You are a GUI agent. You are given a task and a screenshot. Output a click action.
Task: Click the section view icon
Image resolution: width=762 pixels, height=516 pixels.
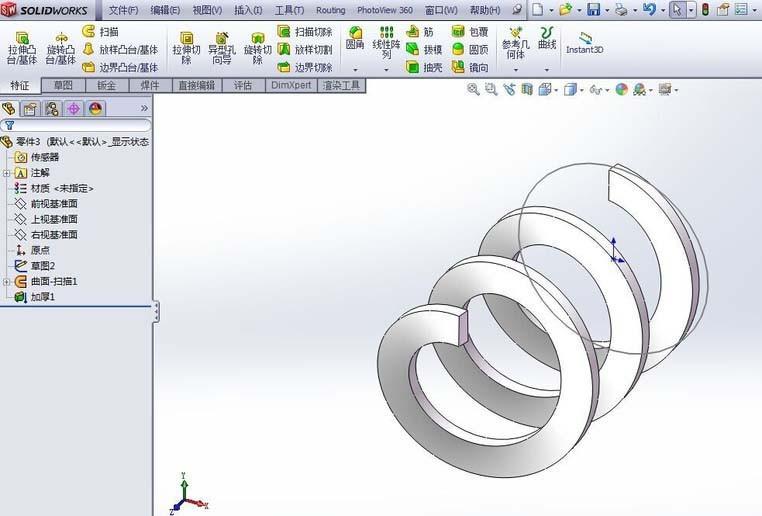[x=527, y=89]
